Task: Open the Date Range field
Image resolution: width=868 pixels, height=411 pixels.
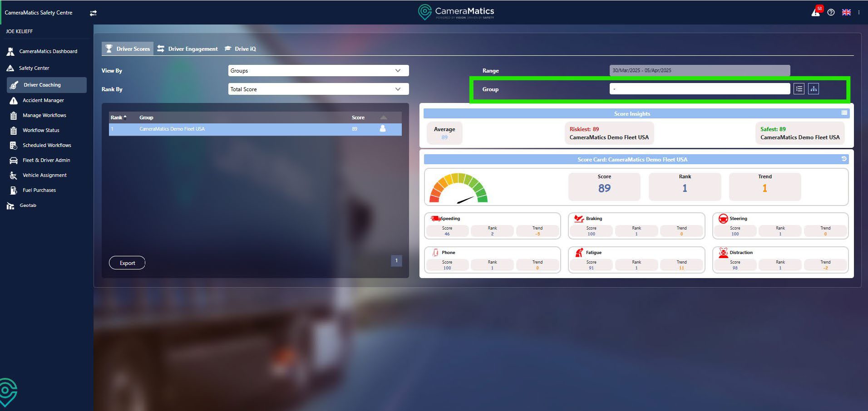Action: 699,70
